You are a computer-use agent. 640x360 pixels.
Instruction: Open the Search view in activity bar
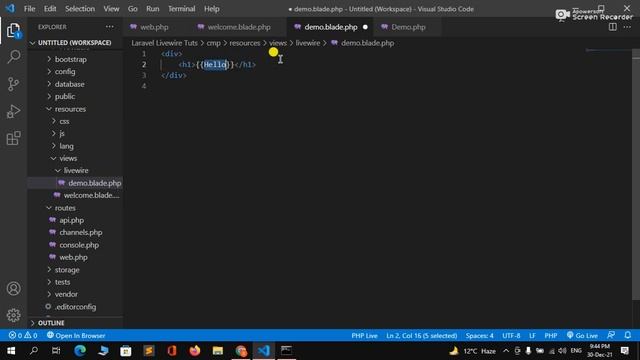click(x=13, y=56)
